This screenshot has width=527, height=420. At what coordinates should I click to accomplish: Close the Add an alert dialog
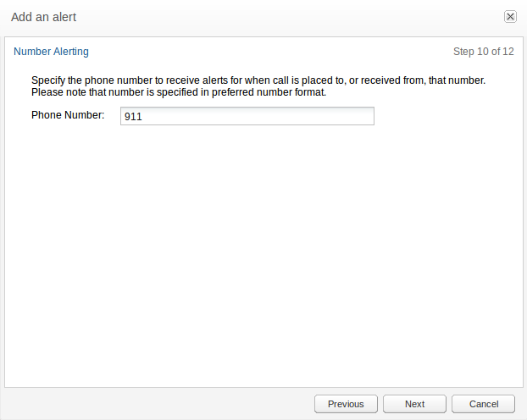click(x=510, y=16)
